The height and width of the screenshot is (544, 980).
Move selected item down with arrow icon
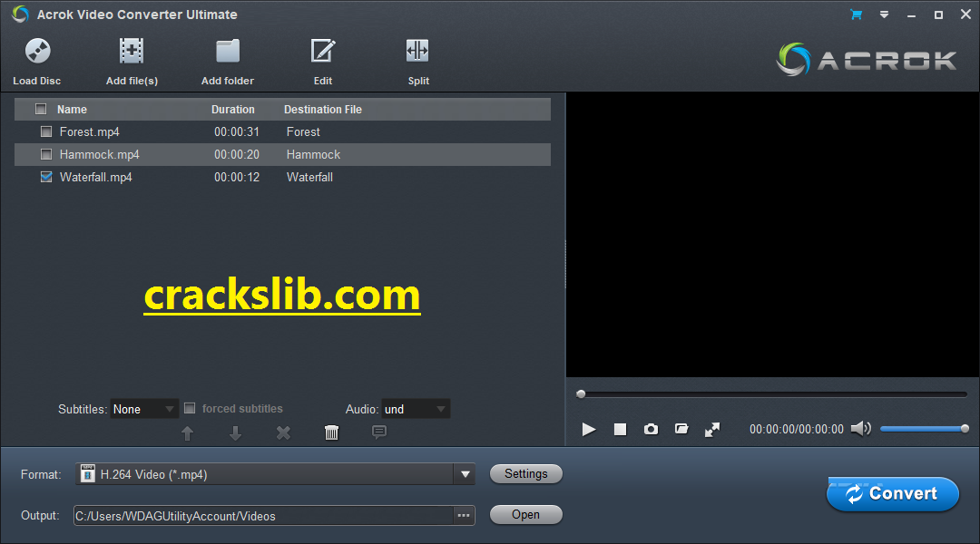[x=235, y=432]
